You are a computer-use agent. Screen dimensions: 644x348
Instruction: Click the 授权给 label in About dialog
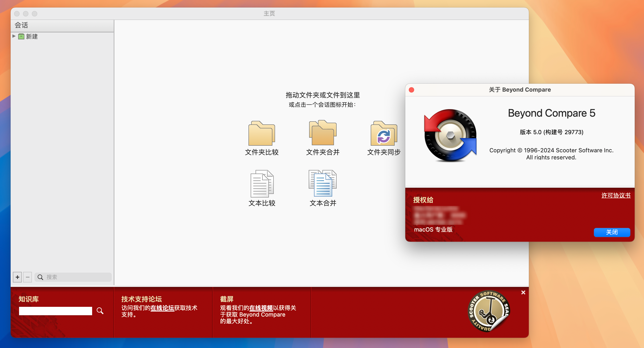coord(423,200)
